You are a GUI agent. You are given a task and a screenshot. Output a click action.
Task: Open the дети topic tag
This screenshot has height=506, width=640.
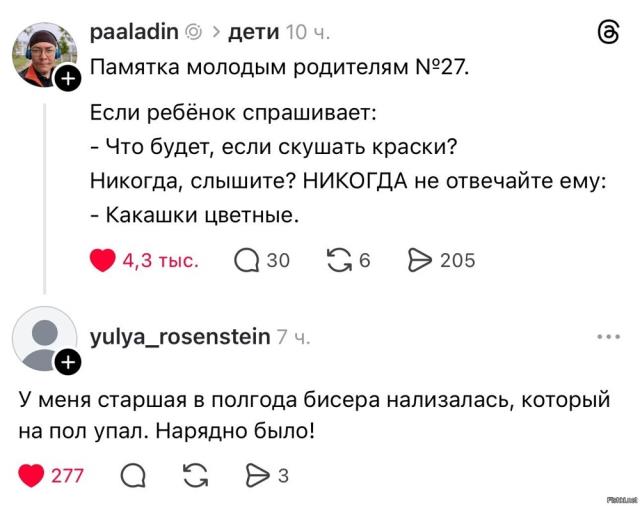point(253,32)
